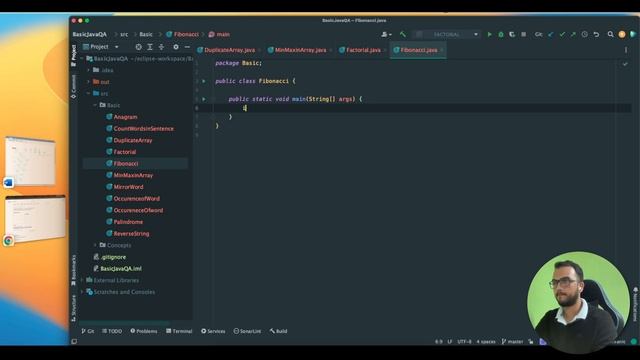
Task: Show Git history with the clock icon
Action: point(584,35)
